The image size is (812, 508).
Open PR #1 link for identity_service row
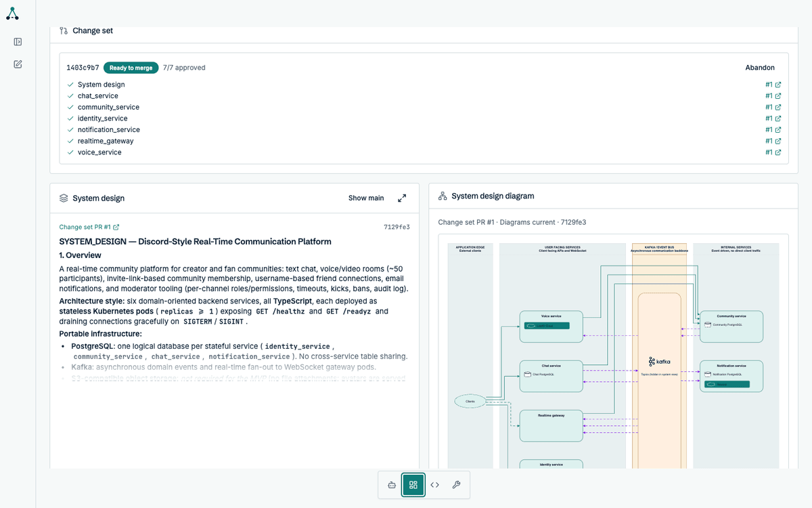(773, 119)
